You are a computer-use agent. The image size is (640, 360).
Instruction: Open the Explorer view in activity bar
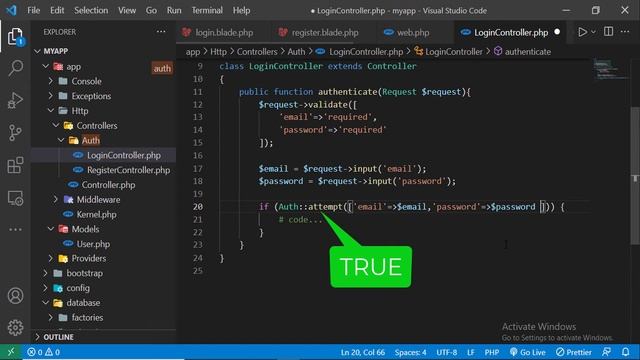click(x=15, y=37)
